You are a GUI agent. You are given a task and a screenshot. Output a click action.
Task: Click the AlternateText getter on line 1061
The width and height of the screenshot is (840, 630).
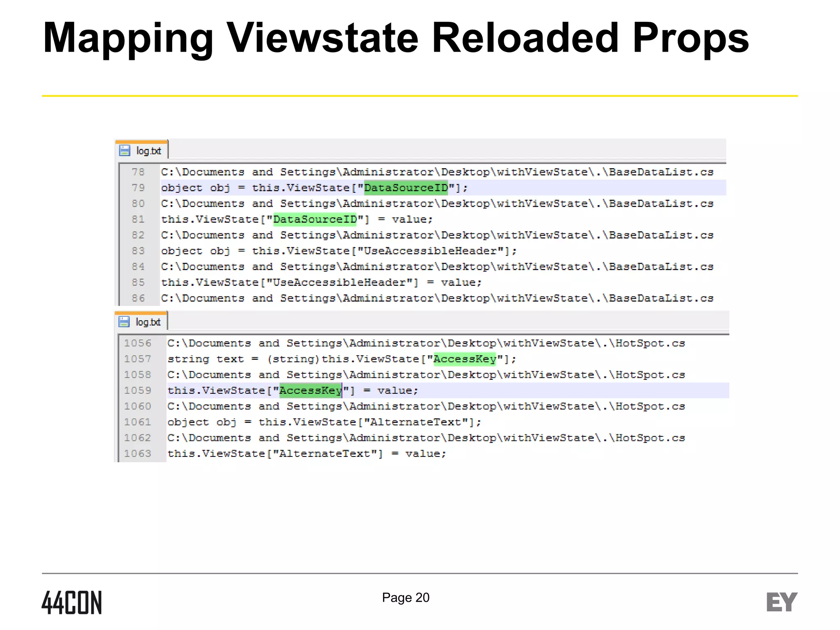coord(324,422)
